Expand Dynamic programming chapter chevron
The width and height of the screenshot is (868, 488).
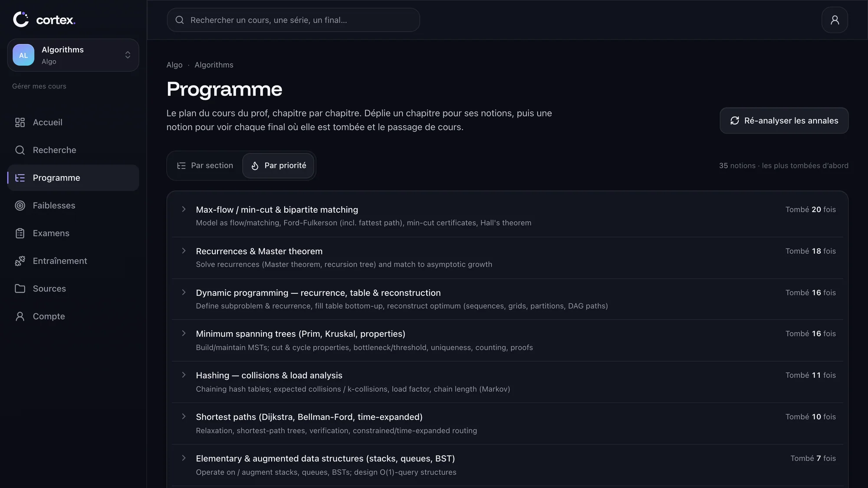click(x=184, y=292)
